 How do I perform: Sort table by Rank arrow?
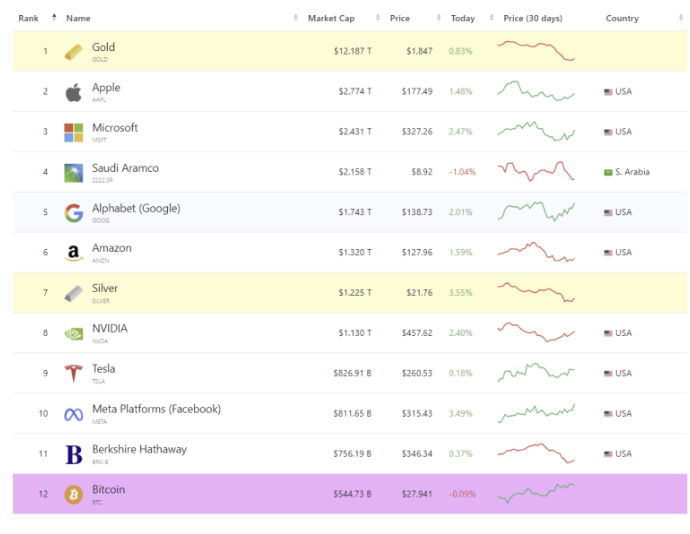[54, 18]
